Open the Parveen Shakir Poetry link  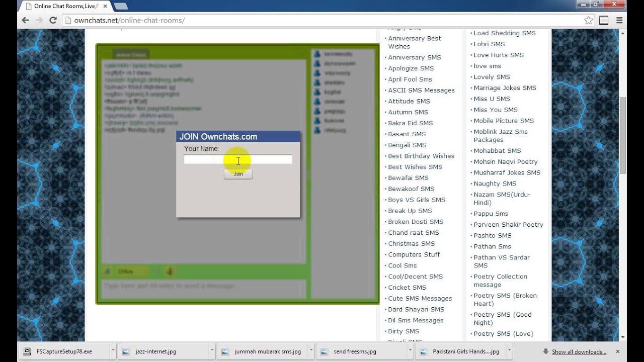pyautogui.click(x=508, y=225)
